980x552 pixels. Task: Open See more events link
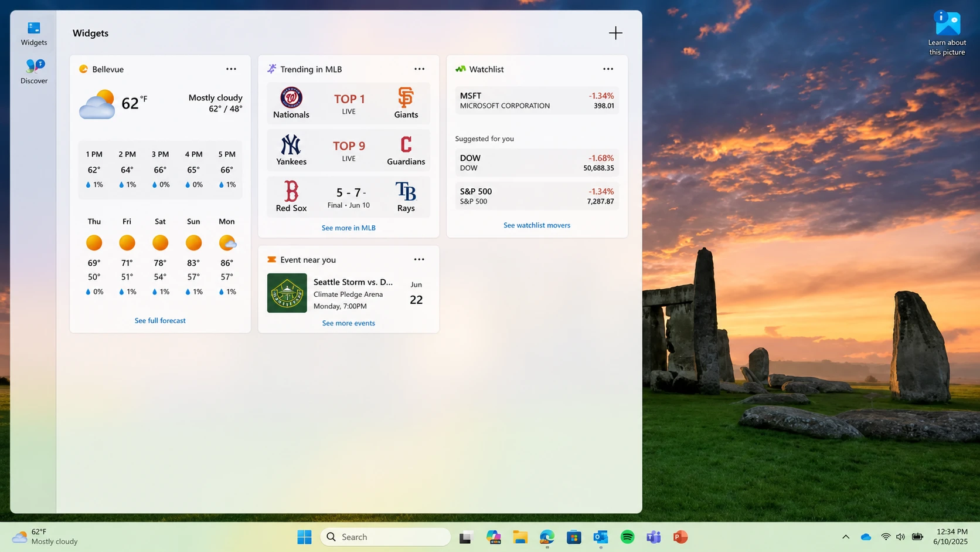[x=349, y=323]
